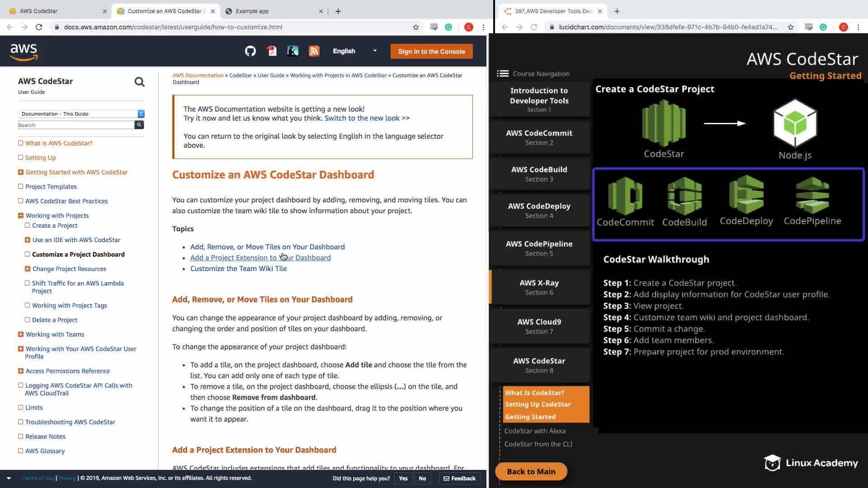The height and width of the screenshot is (488, 868).
Task: Click the Kindle icon in header
Action: (292, 51)
